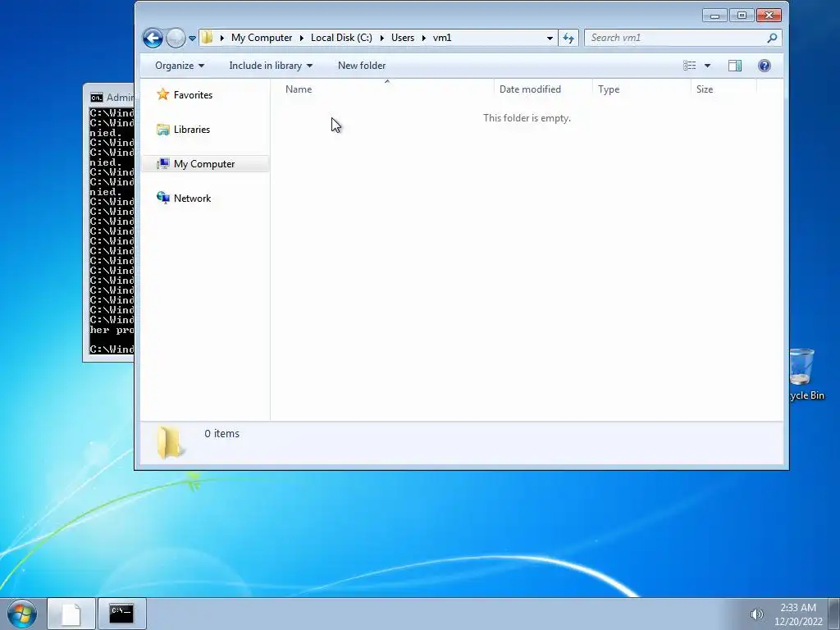The width and height of the screenshot is (840, 630).
Task: Minimize the Explorer window
Action: point(714,16)
